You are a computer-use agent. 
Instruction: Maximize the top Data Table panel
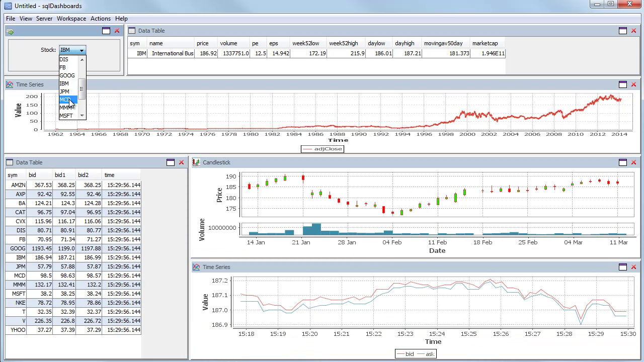coord(622,31)
